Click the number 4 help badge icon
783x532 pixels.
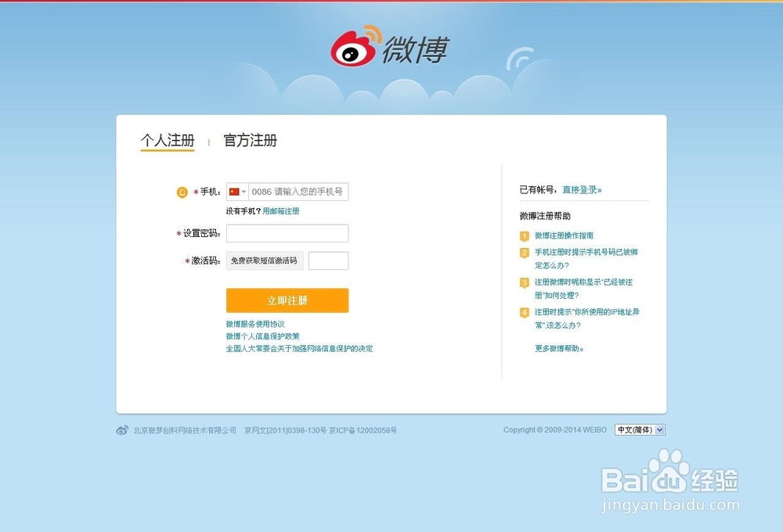pyautogui.click(x=525, y=313)
